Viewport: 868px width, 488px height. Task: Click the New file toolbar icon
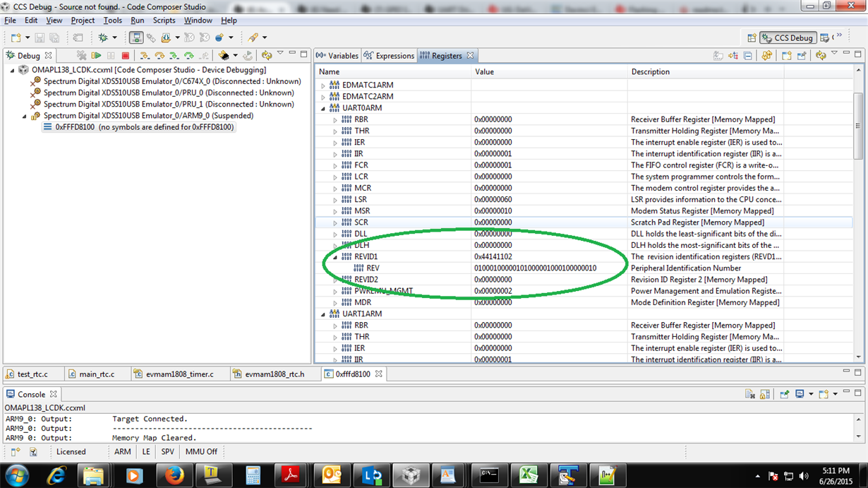point(16,37)
